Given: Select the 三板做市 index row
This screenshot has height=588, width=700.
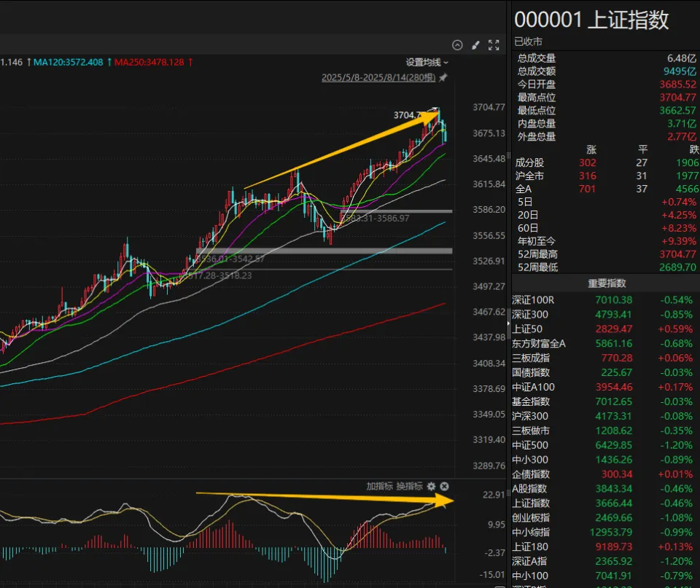Looking at the screenshot, I should tap(606, 431).
